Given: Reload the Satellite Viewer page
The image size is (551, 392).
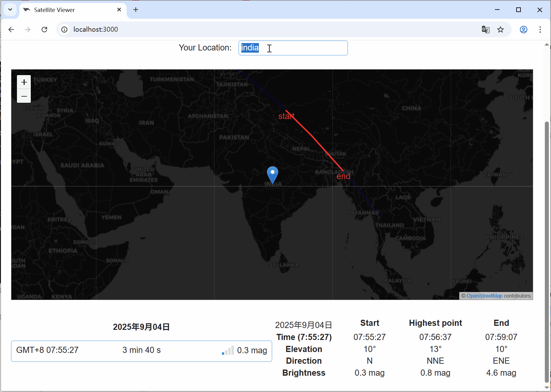Looking at the screenshot, I should tap(44, 30).
